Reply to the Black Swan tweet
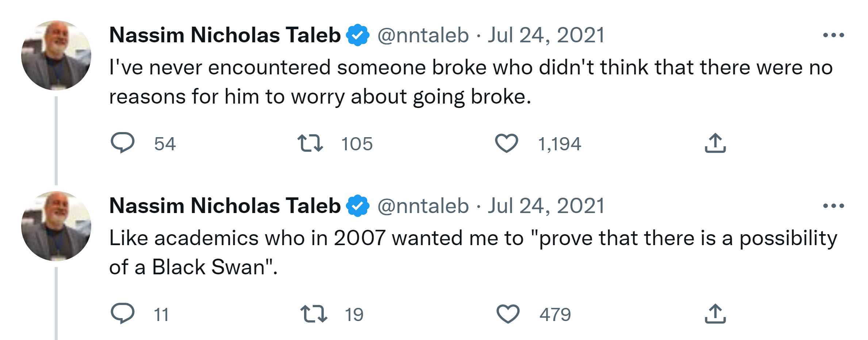Image resolution: width=868 pixels, height=340 pixels. pyautogui.click(x=123, y=313)
